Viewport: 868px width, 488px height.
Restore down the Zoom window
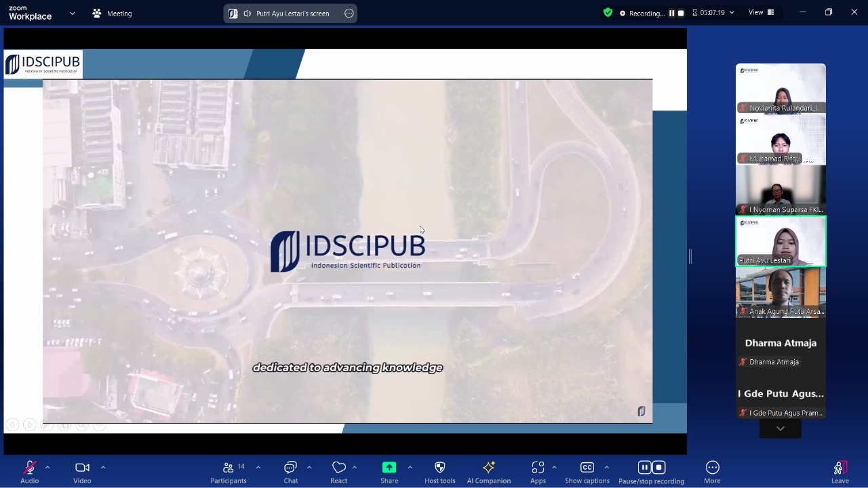(x=829, y=12)
